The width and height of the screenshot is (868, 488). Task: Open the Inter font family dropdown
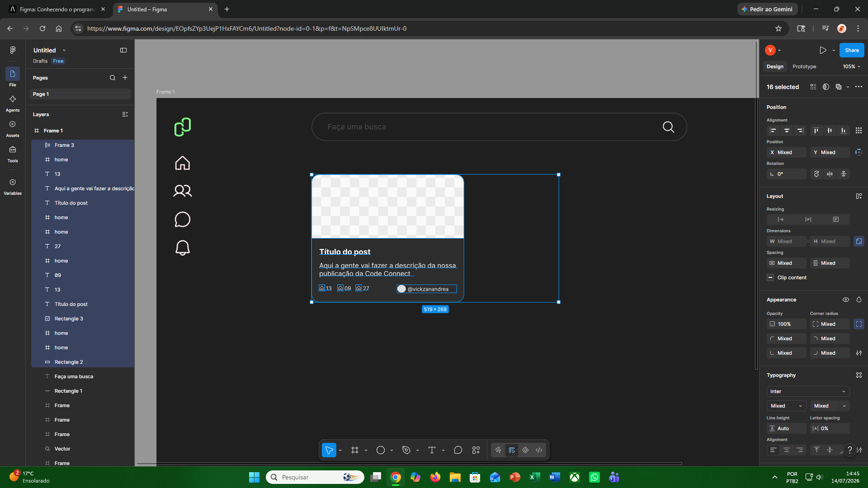[x=808, y=391]
